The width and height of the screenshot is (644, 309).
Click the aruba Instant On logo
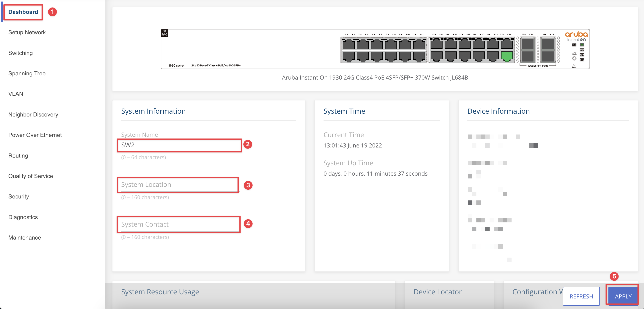(x=577, y=36)
